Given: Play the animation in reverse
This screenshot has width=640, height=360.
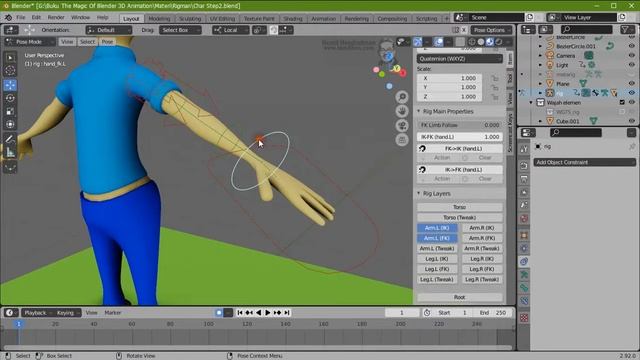Looking at the screenshot, I should point(258,313).
